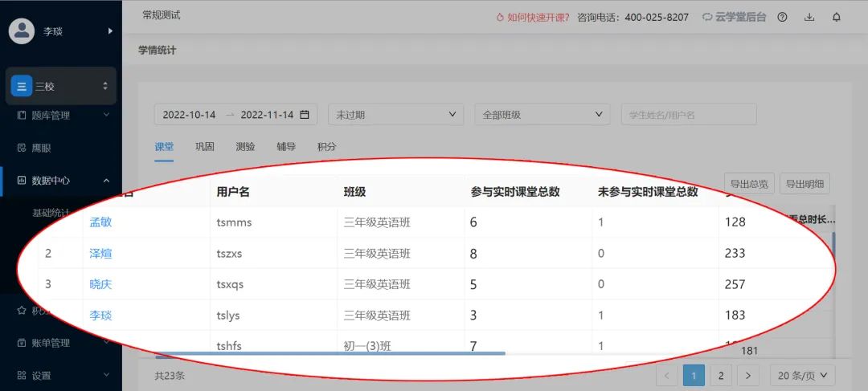
Task: Expand the 设置 sidebar menu
Action: [61, 376]
